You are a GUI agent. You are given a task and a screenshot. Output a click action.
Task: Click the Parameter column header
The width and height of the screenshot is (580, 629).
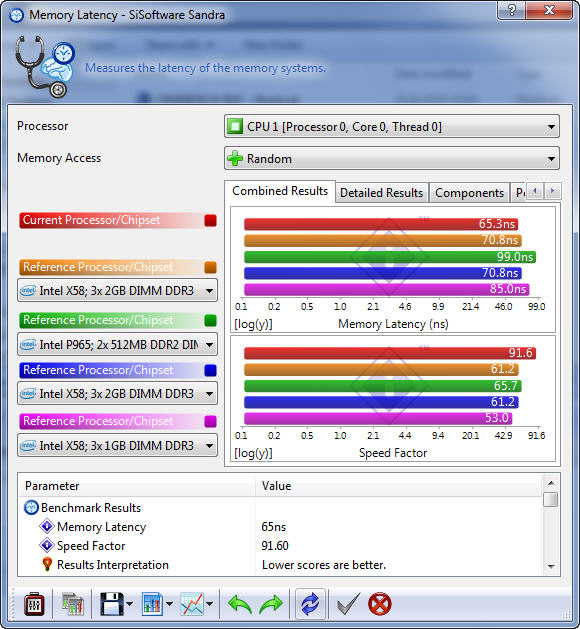point(136,486)
